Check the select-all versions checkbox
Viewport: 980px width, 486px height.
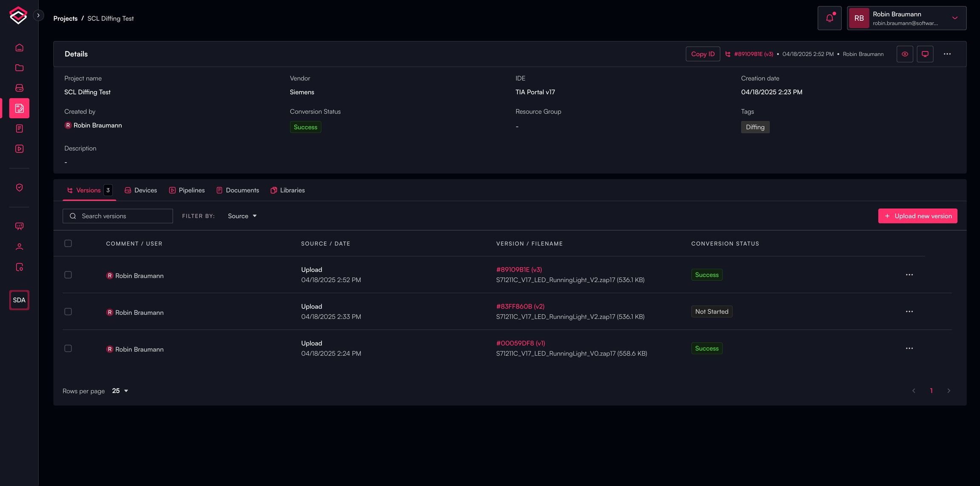[x=68, y=243]
